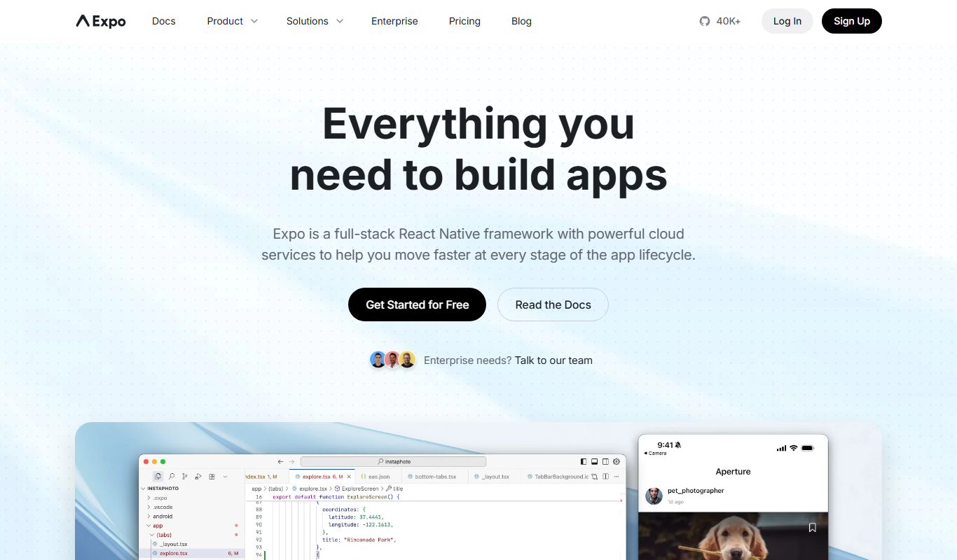957x560 pixels.
Task: Click the forward arrow in the editor title bar
Action: (291, 462)
